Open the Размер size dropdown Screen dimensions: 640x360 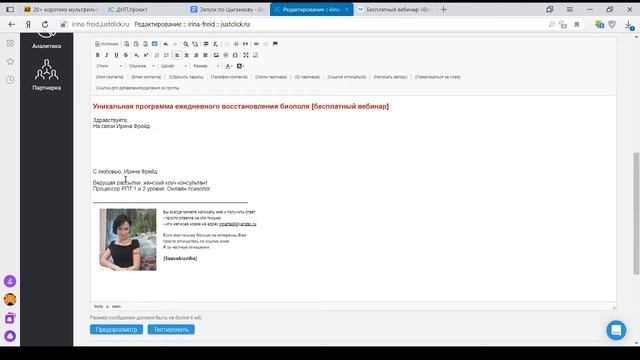206,66
